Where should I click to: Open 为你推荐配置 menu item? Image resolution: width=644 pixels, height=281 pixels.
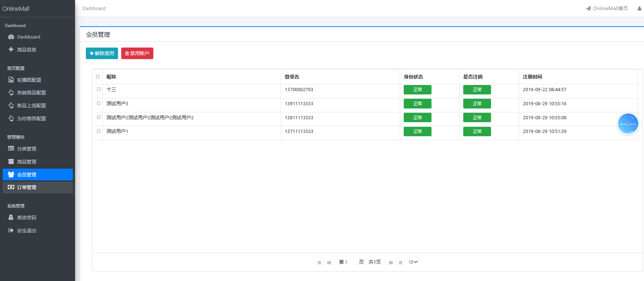tap(38, 119)
